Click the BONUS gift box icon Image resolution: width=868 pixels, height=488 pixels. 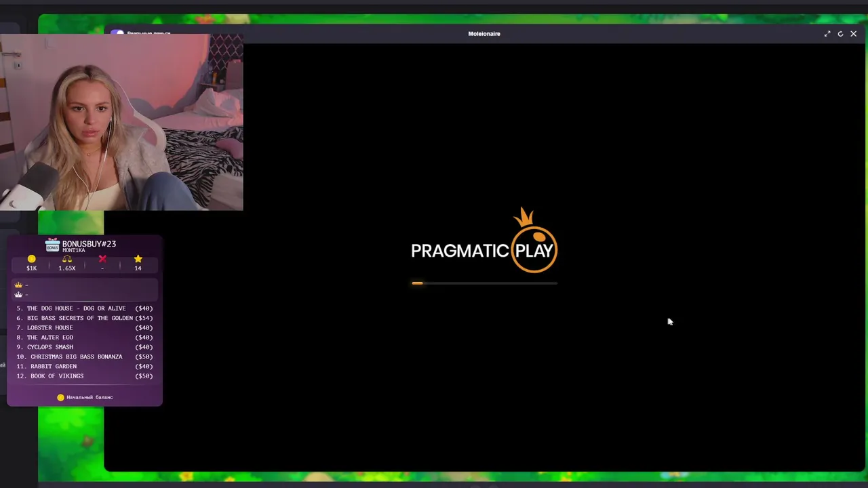(x=52, y=245)
